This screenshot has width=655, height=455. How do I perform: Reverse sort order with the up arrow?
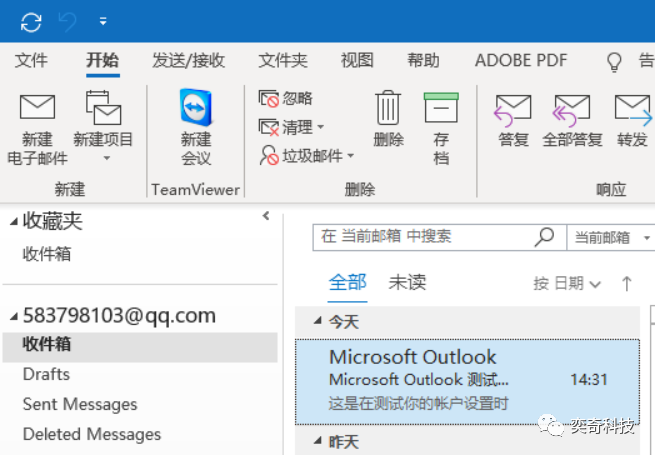(x=627, y=284)
